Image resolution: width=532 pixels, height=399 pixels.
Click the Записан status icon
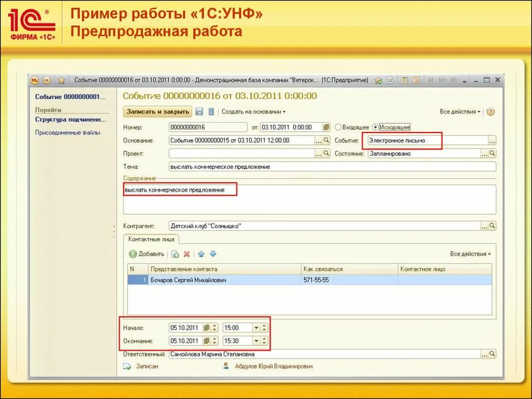click(x=127, y=366)
